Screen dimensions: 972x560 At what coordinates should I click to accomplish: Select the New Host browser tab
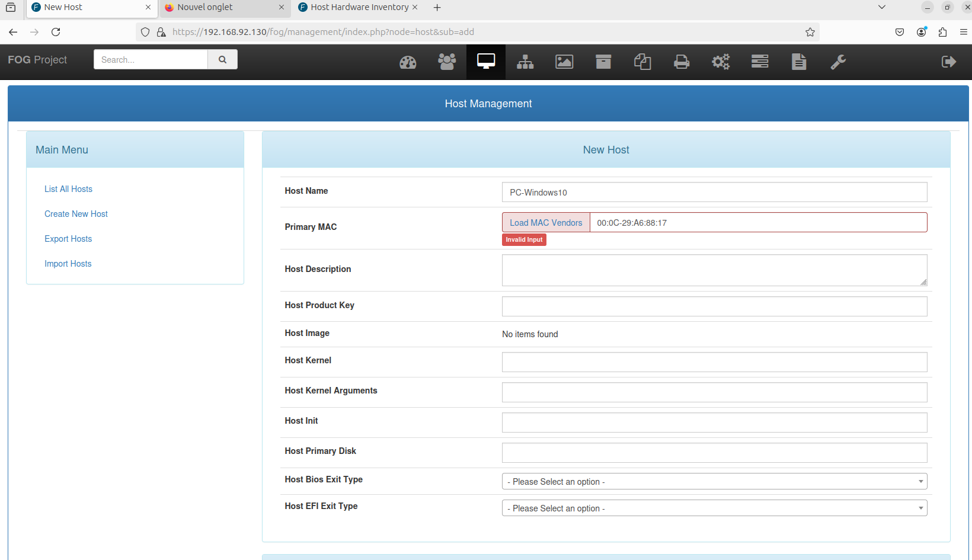(x=92, y=7)
